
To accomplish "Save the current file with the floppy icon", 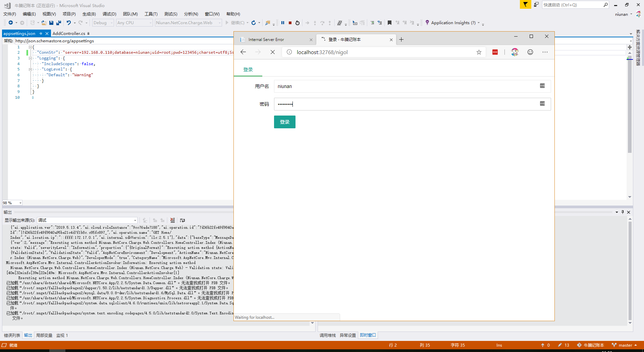I will [x=51, y=23].
